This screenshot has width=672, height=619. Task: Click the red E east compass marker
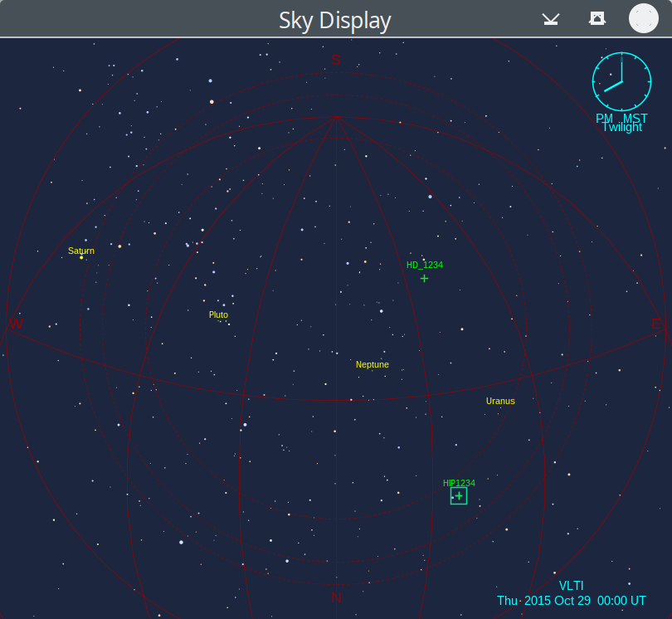[657, 324]
